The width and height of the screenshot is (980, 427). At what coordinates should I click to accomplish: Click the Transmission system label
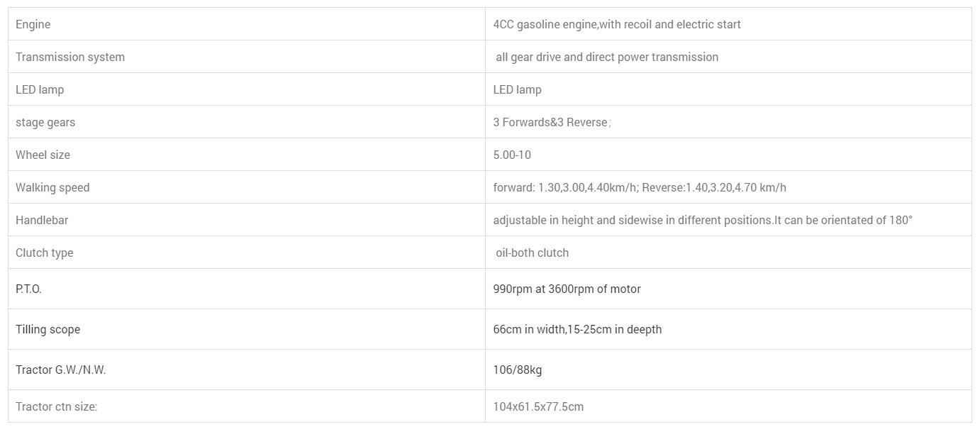70,57
